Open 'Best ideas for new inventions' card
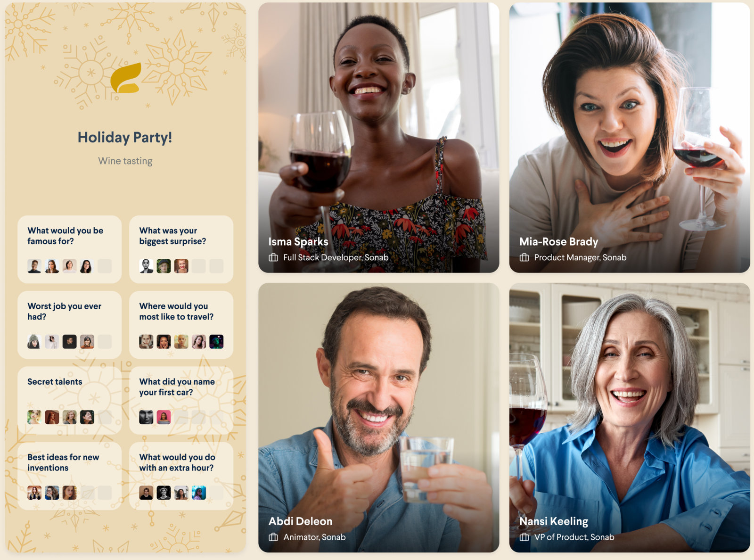This screenshot has width=754, height=560. tap(69, 476)
